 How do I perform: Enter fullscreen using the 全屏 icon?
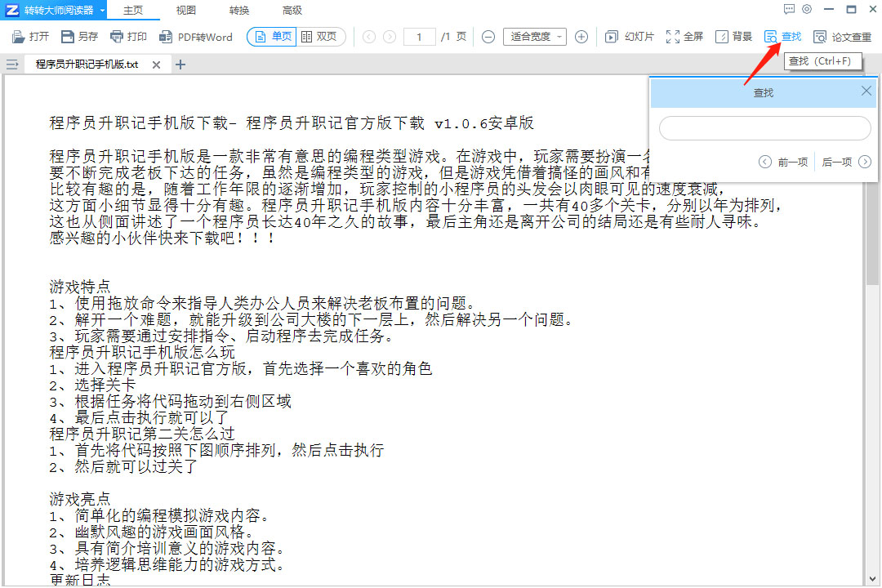point(684,37)
